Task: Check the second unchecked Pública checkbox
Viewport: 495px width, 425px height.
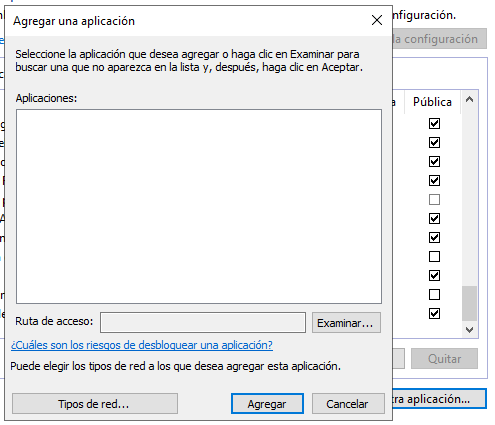Action: coord(434,257)
